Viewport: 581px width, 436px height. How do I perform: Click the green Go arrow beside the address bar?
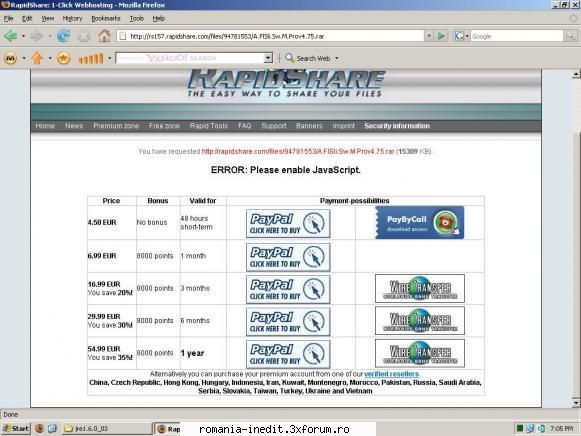(441, 36)
